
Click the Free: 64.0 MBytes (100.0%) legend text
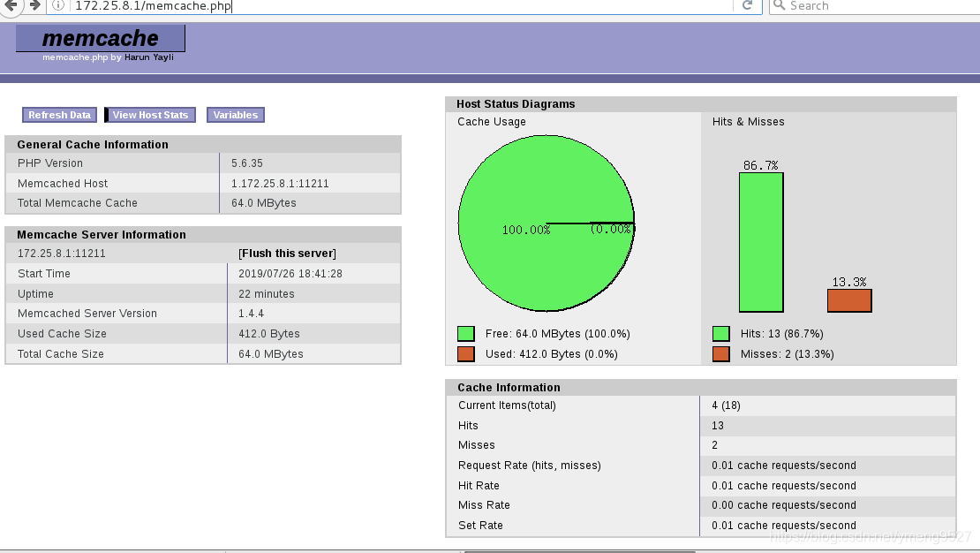tap(557, 334)
